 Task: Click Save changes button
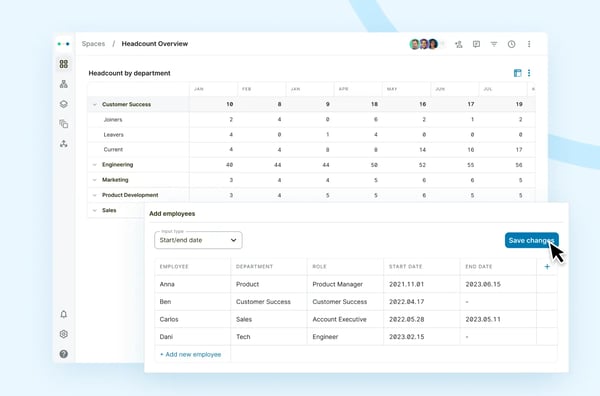tap(532, 240)
